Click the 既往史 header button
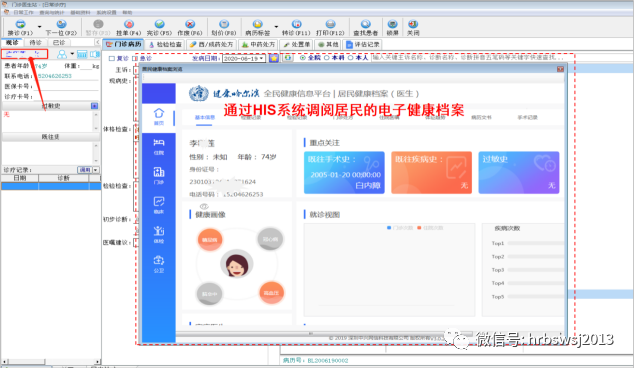634x368 pixels. (x=51, y=137)
